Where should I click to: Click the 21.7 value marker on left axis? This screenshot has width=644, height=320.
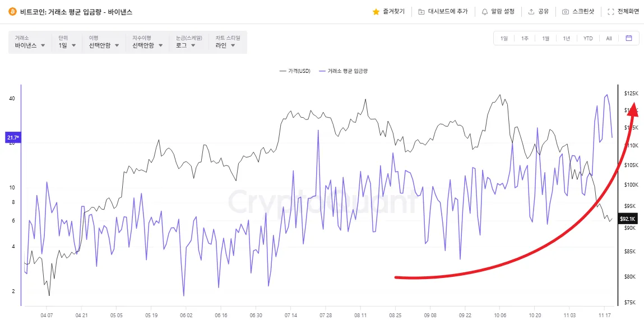pyautogui.click(x=13, y=137)
